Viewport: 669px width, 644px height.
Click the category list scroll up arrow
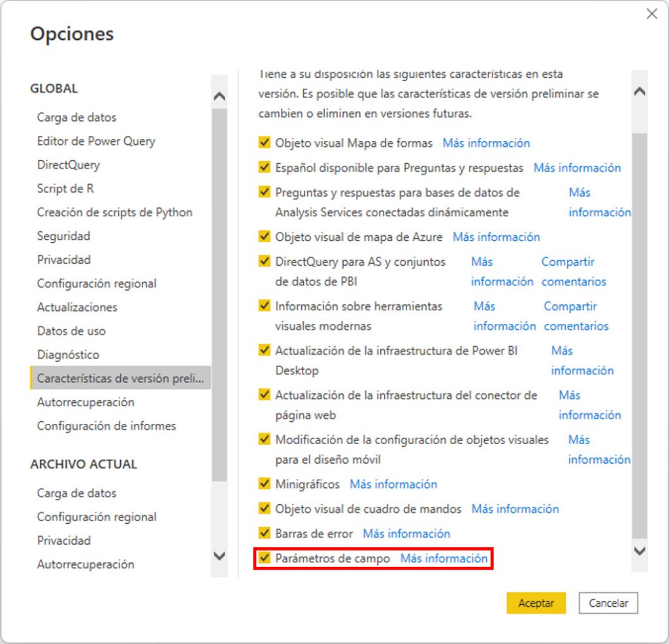click(x=220, y=95)
